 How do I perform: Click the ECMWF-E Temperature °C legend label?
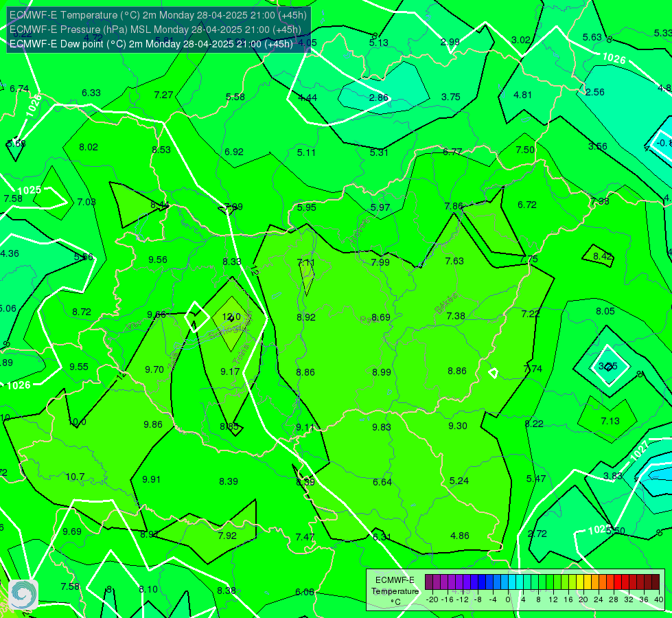395,591
